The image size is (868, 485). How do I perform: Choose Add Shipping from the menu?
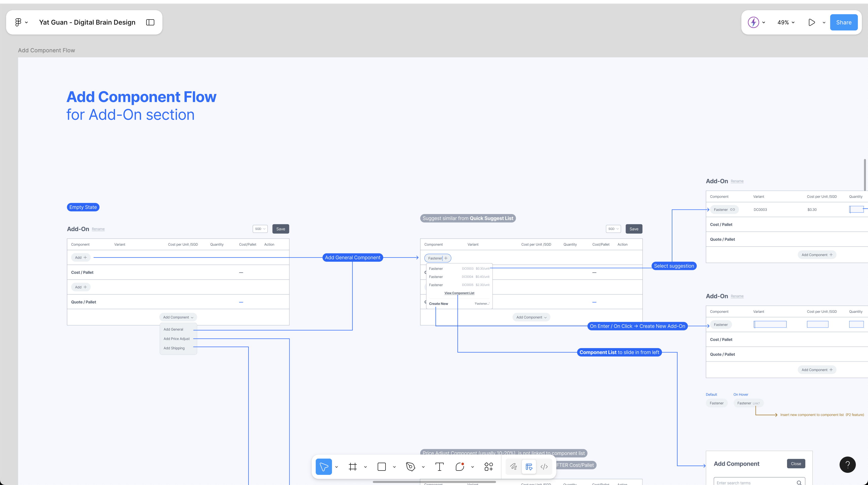(x=174, y=348)
